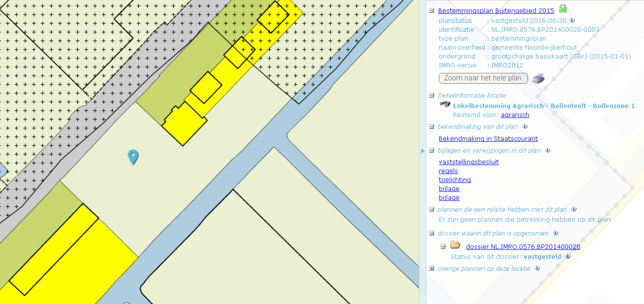The image size is (644, 304).
Task: Collapse the dossier NL.IMRO.0576.BP201400028 tree node
Action: (x=443, y=246)
